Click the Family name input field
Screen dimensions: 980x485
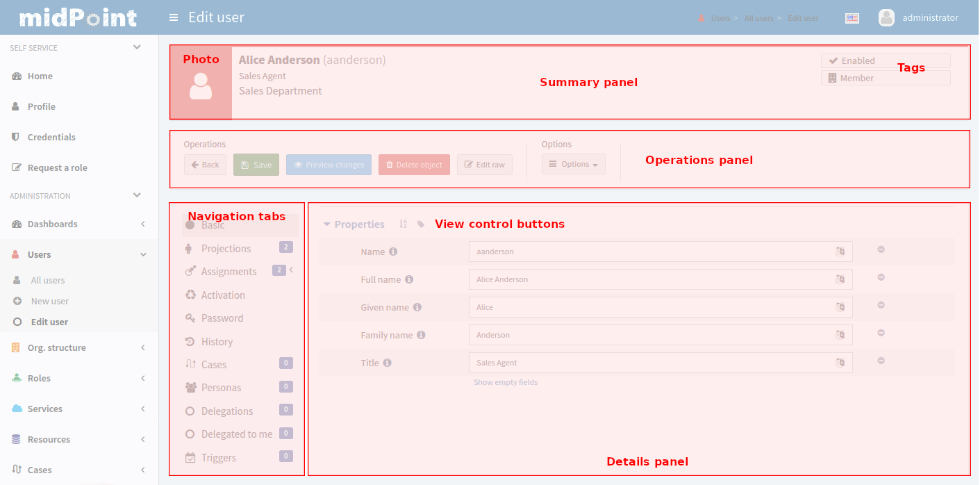click(x=653, y=335)
